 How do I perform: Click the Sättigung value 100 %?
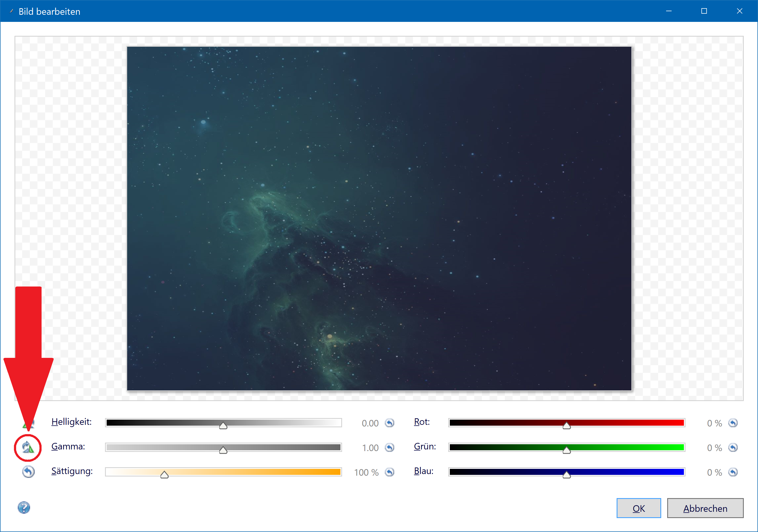(366, 473)
